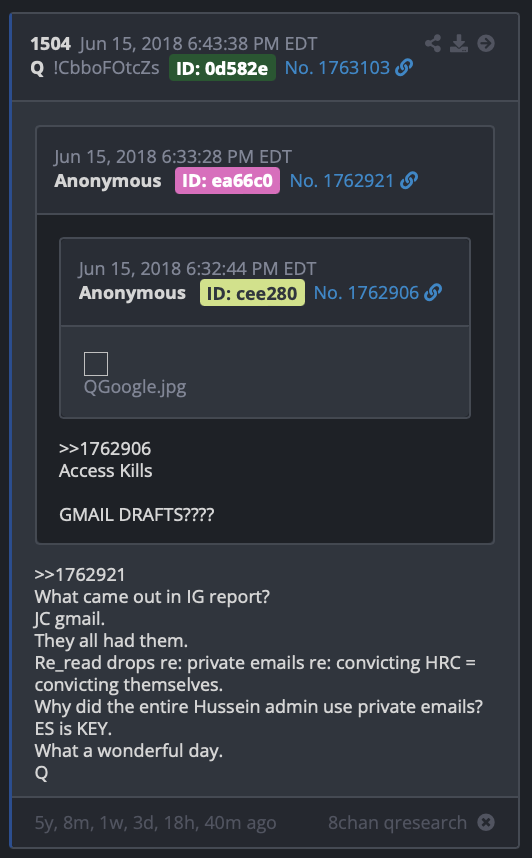Open the QGoogle.jpg image placeholder
This screenshot has height=858, width=532.
click(x=96, y=364)
